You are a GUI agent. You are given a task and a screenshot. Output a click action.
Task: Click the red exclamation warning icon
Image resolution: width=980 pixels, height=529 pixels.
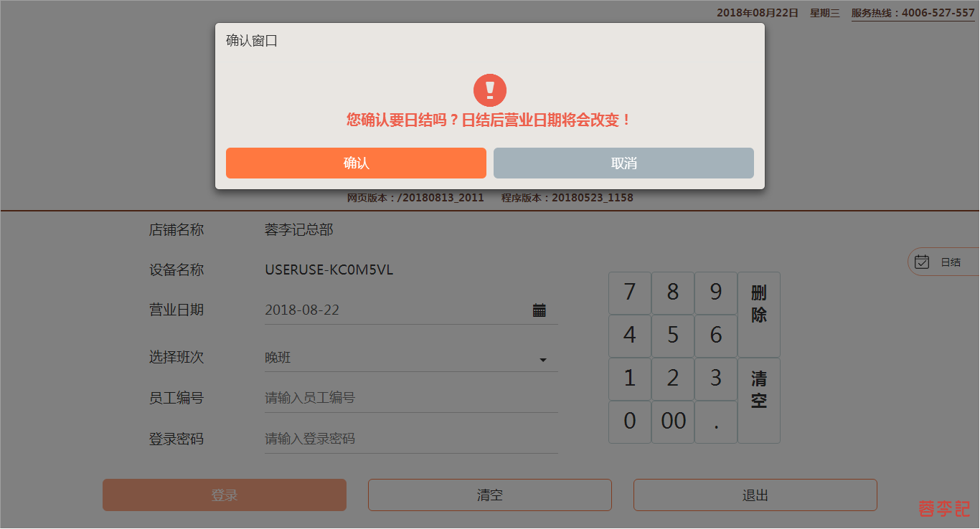pos(490,90)
